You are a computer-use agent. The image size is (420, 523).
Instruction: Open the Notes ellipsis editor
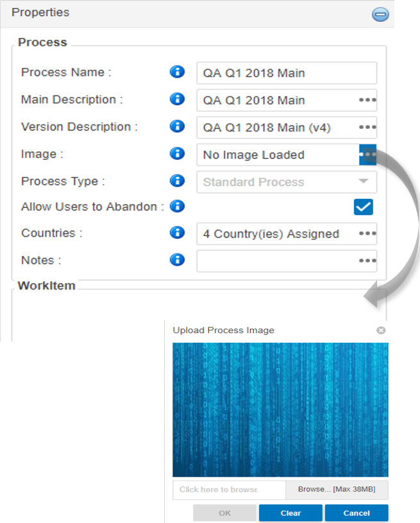pyautogui.click(x=367, y=261)
